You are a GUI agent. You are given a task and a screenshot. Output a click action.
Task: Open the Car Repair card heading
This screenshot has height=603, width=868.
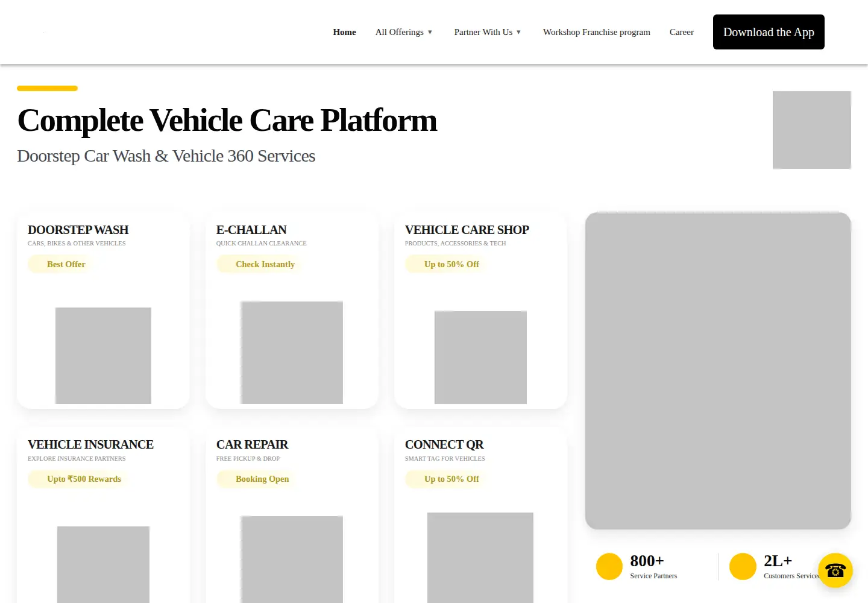click(252, 444)
